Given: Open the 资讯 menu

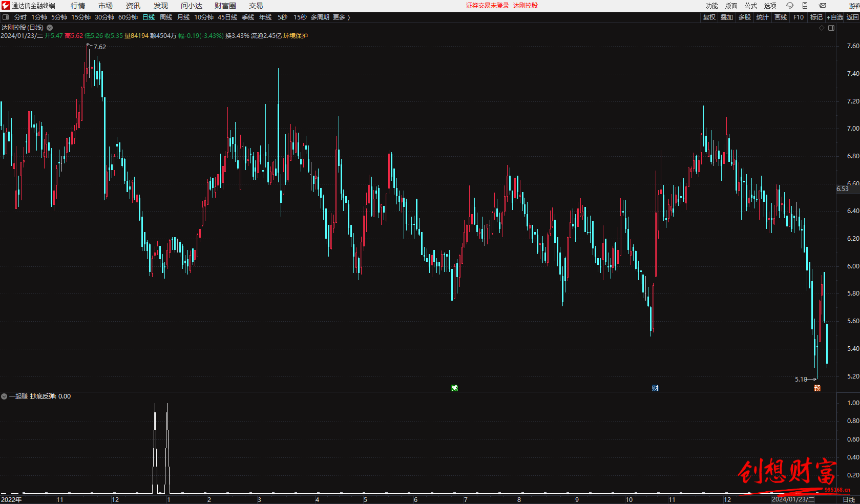Looking at the screenshot, I should 133,6.
